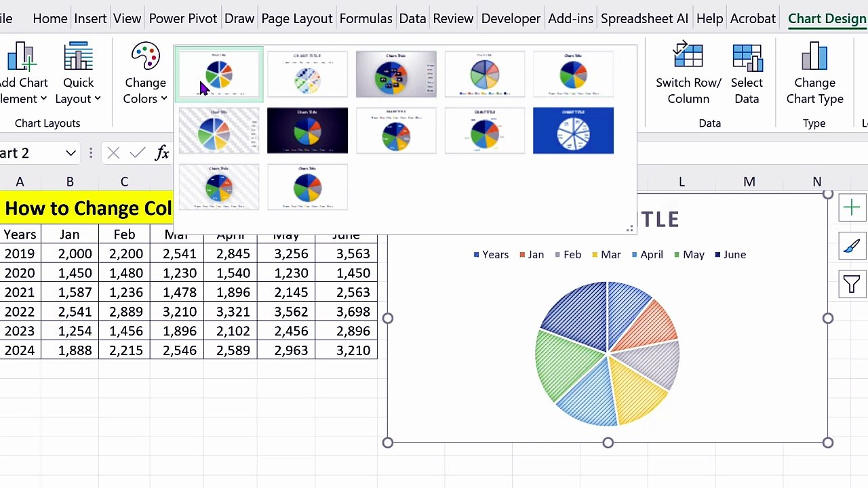Click the Chart Filters funnel button
This screenshot has height=488, width=868.
tap(852, 284)
